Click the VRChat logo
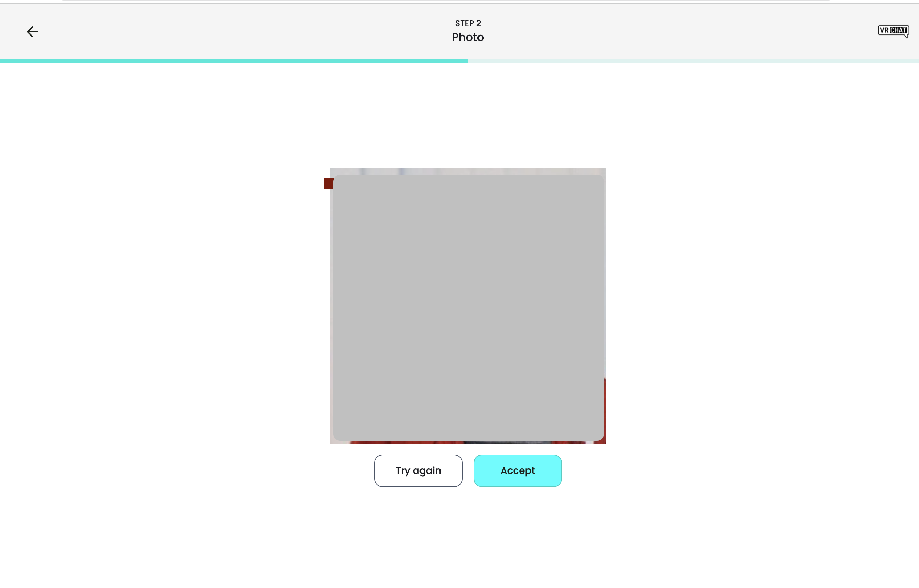 point(893,31)
